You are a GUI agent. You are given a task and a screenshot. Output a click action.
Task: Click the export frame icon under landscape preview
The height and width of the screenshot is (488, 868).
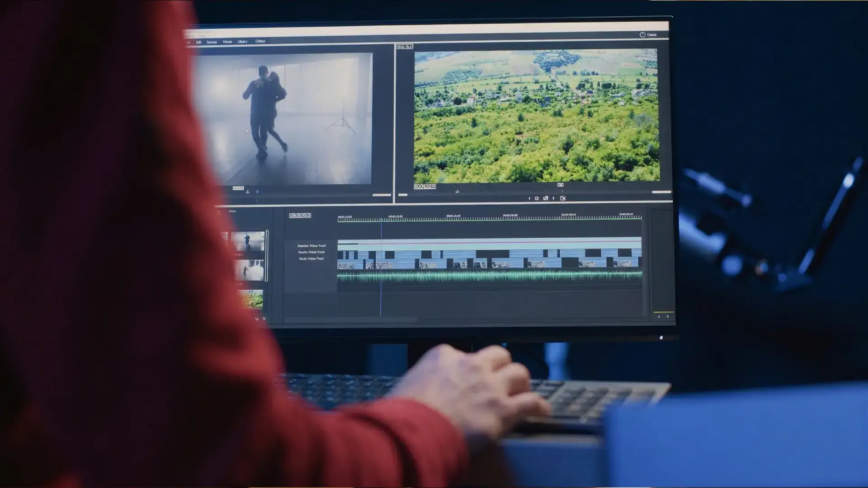coord(546,198)
